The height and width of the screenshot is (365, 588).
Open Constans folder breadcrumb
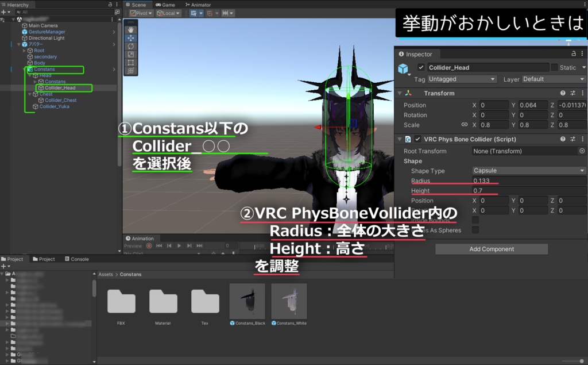130,274
